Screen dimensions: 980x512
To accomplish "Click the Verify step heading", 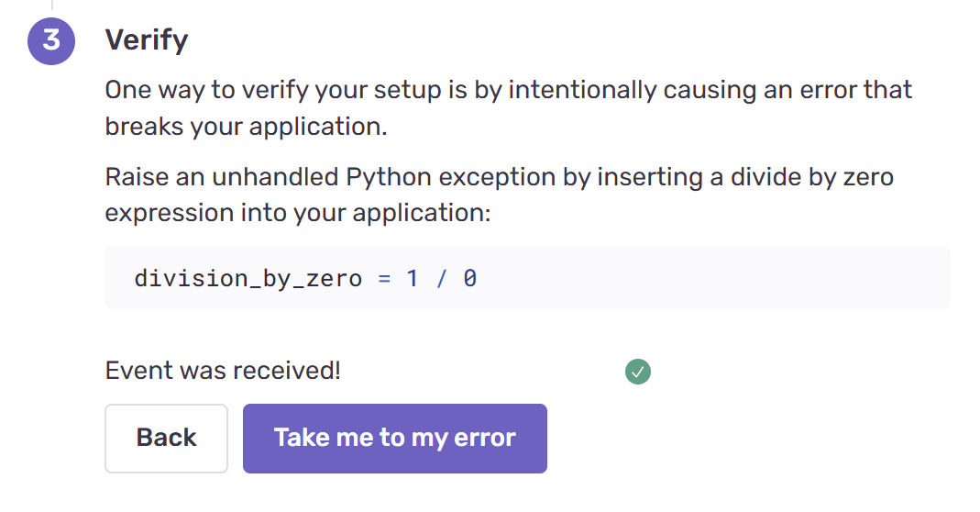I will pos(147,40).
